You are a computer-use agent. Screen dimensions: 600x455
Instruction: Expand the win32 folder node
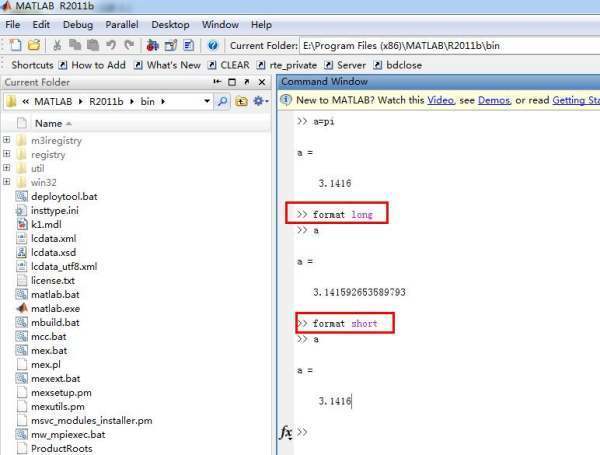point(7,182)
